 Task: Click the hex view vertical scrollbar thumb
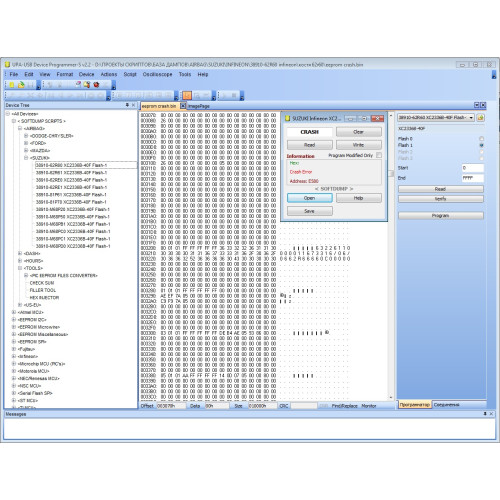point(391,173)
